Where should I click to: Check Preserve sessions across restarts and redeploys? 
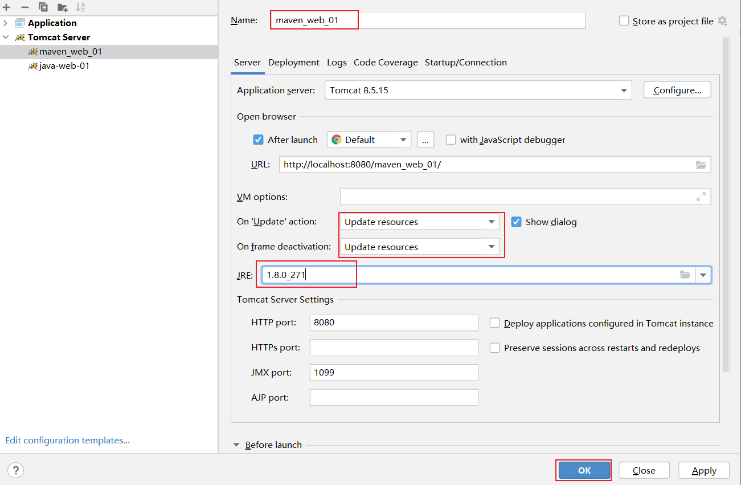[x=495, y=348]
